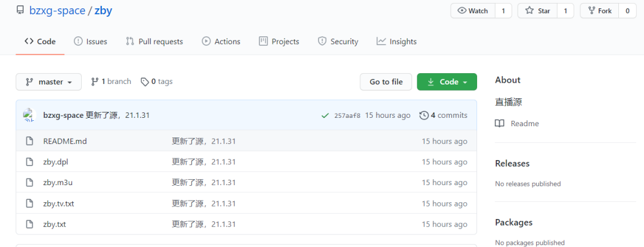Click the repository book icon beside bzxg-space
Image resolution: width=644 pixels, height=247 pixels.
click(x=20, y=10)
